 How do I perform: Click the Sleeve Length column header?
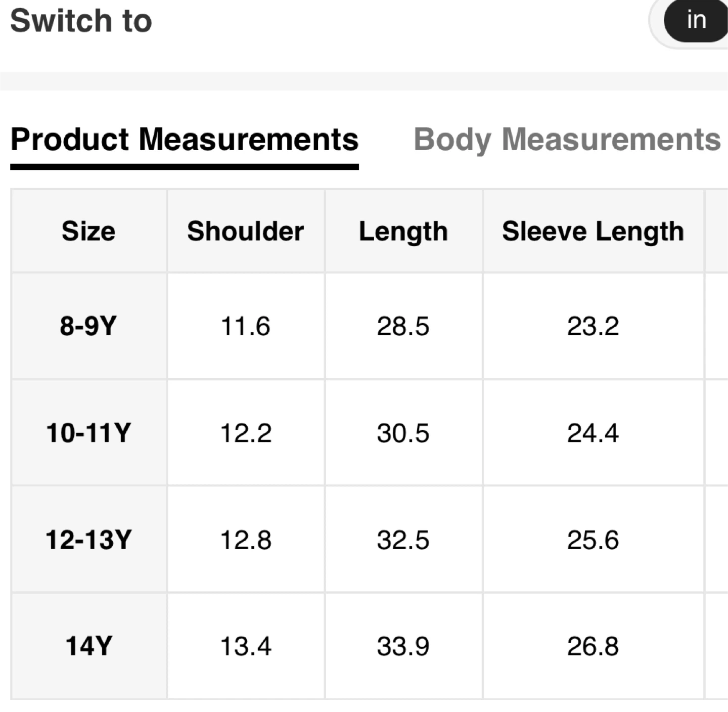(x=593, y=232)
